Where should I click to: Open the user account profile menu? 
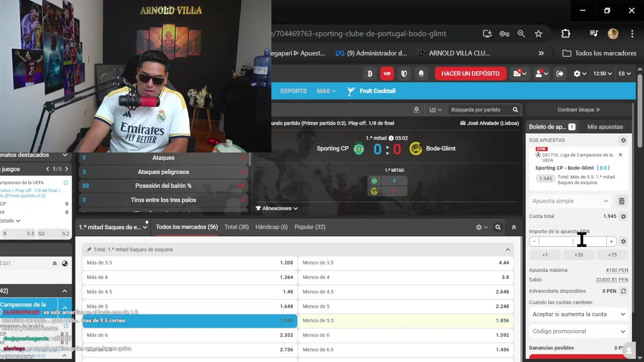pos(541,73)
